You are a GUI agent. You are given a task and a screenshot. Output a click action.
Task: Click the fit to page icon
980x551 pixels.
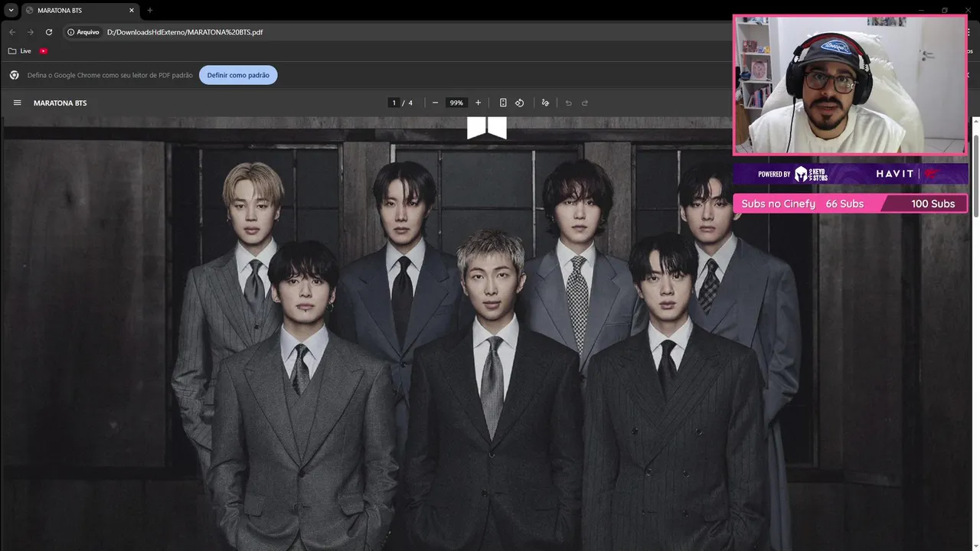pos(503,103)
